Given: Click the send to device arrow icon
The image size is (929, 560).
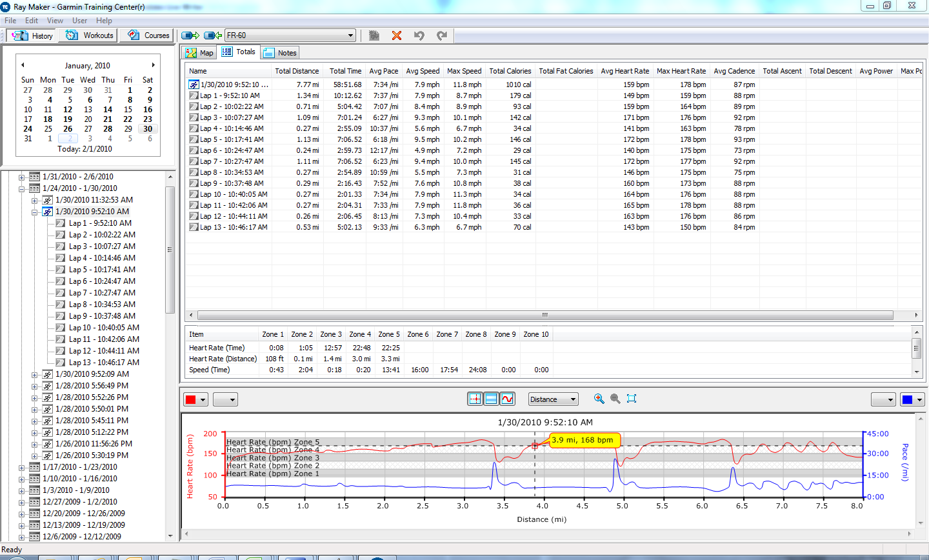Looking at the screenshot, I should (190, 35).
